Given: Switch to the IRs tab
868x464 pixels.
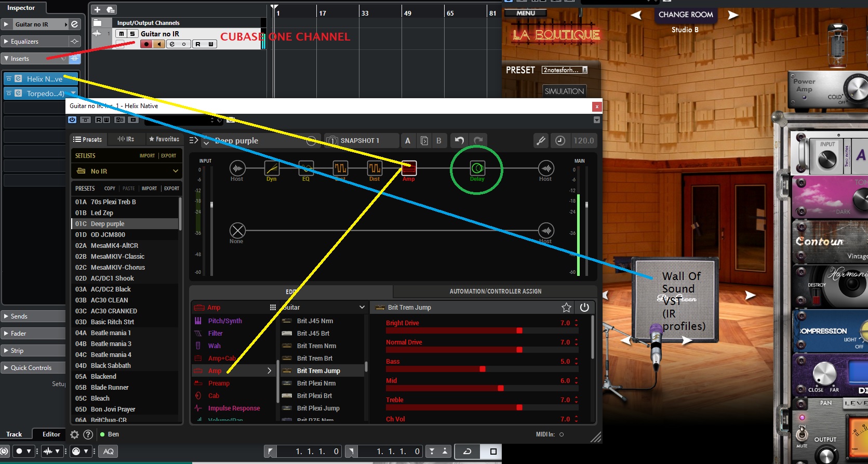Looking at the screenshot, I should (x=126, y=139).
